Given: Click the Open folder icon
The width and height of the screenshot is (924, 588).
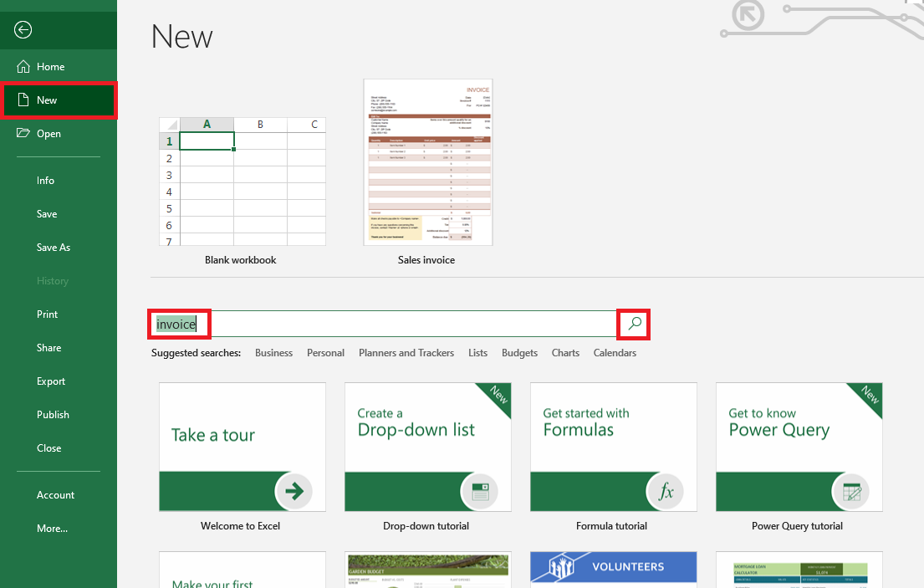Looking at the screenshot, I should click(x=23, y=132).
